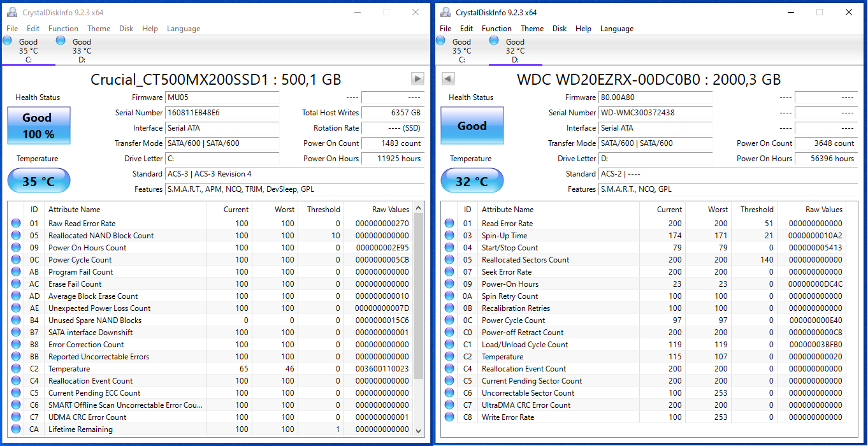Click scrollbar up arrow in left attribute list
This screenshot has height=446, width=868.
point(419,208)
